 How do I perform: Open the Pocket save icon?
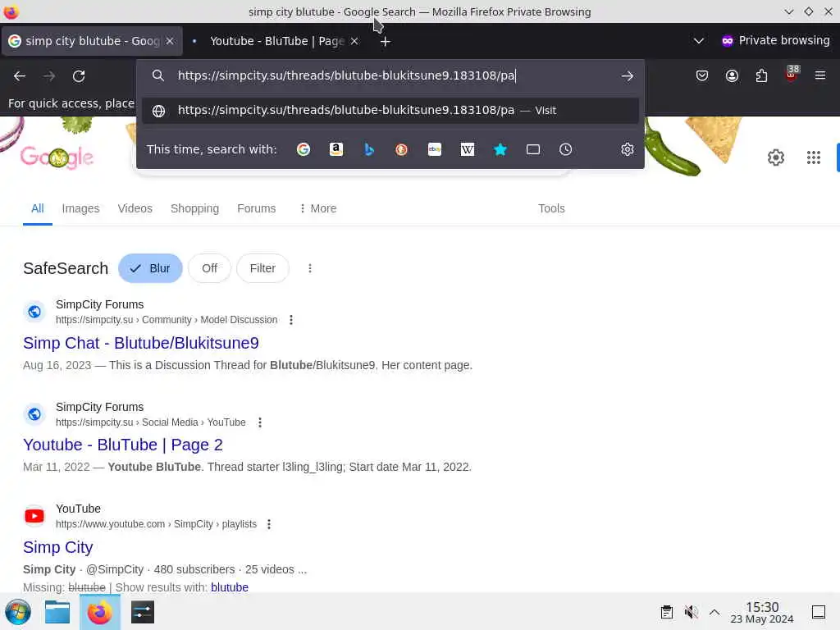[702, 76]
